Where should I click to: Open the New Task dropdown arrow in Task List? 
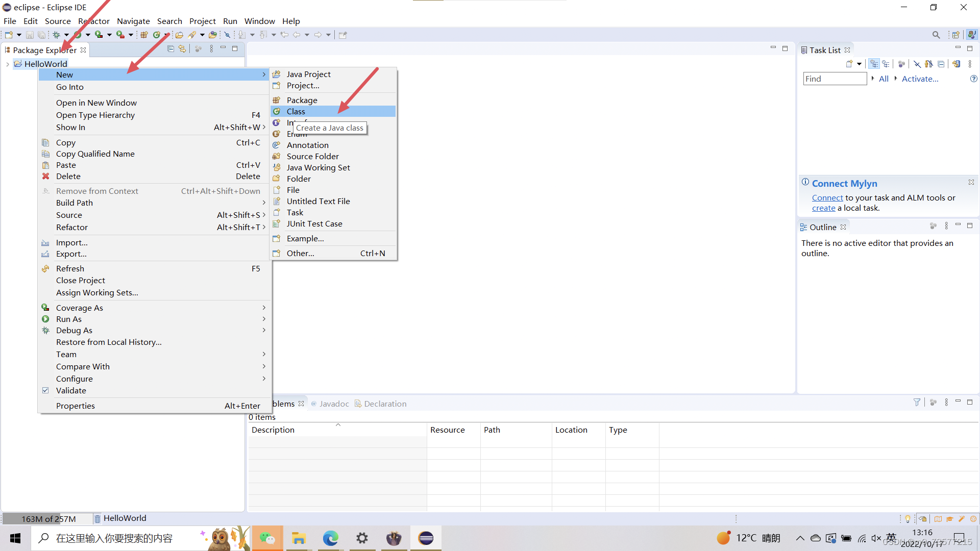[x=860, y=64]
